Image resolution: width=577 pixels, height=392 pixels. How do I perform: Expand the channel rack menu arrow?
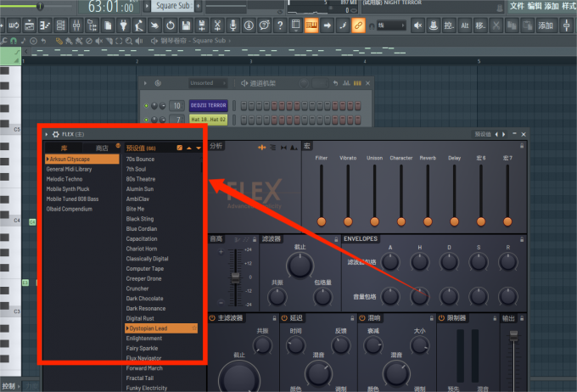145,83
